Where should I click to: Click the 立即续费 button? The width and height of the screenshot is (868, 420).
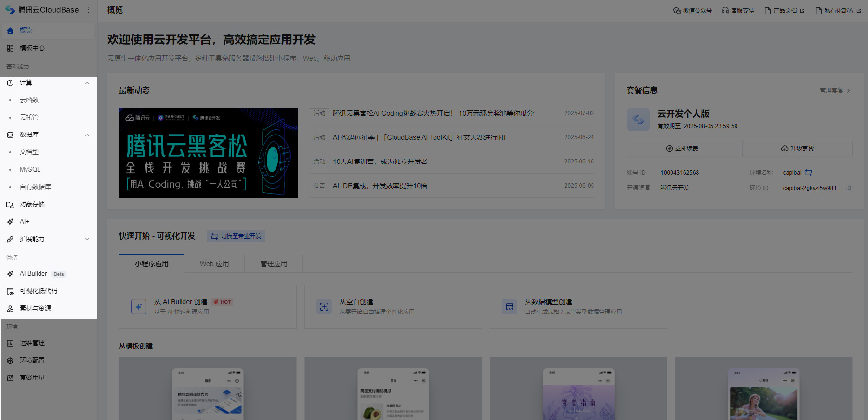[682, 149]
